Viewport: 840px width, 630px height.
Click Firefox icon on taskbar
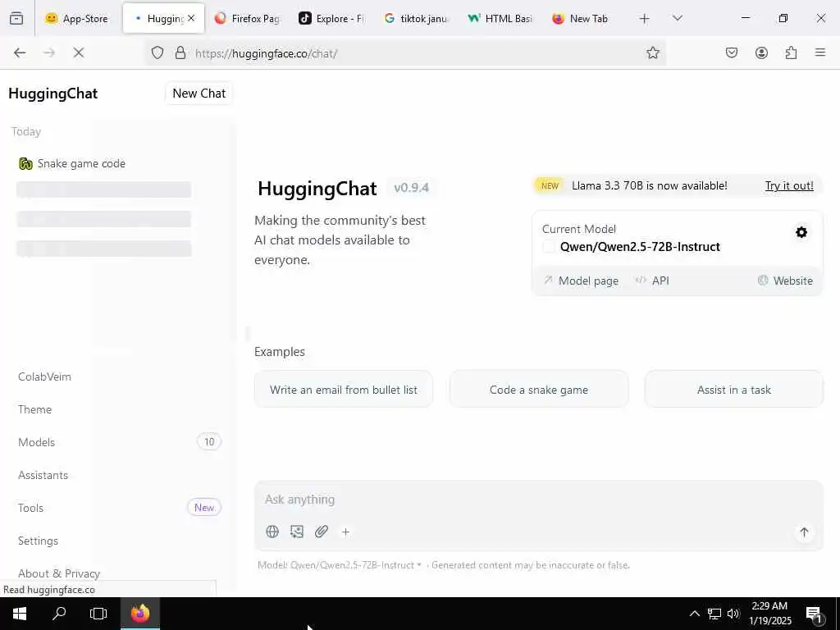pos(140,614)
